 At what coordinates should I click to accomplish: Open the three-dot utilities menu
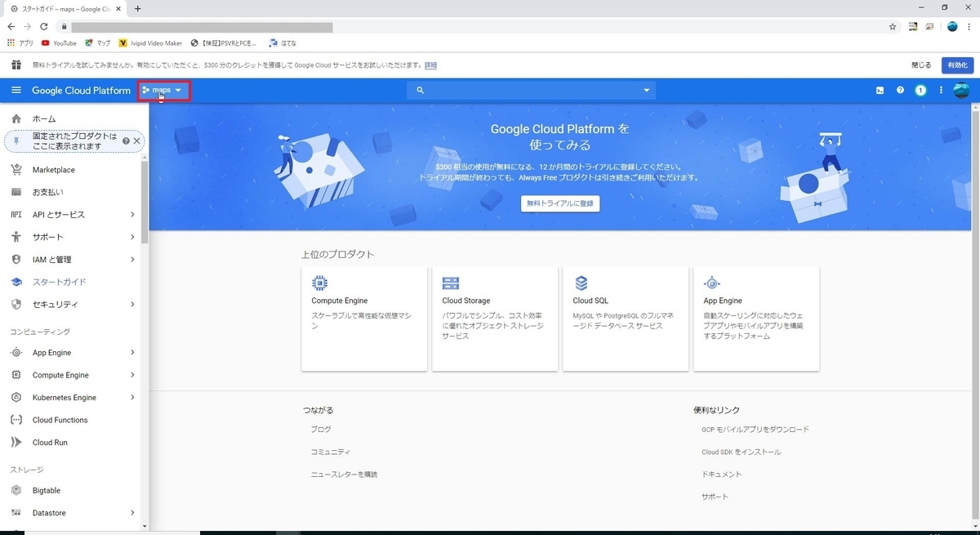(941, 90)
